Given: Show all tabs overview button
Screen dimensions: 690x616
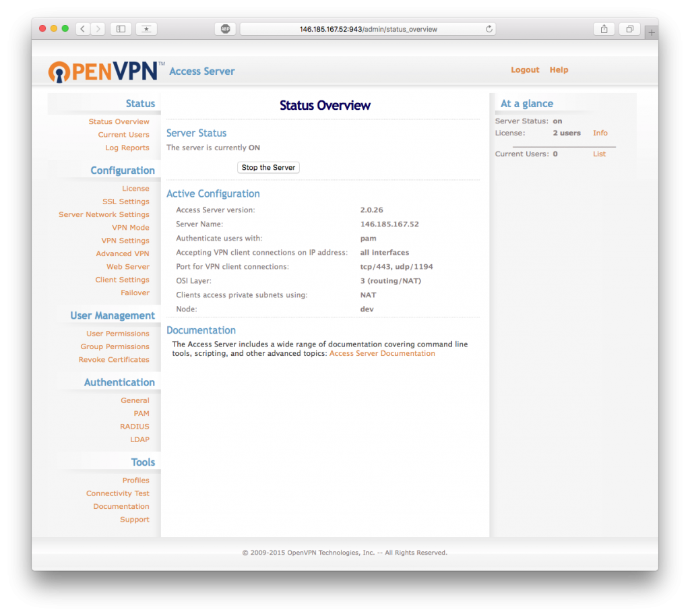Looking at the screenshot, I should point(630,29).
